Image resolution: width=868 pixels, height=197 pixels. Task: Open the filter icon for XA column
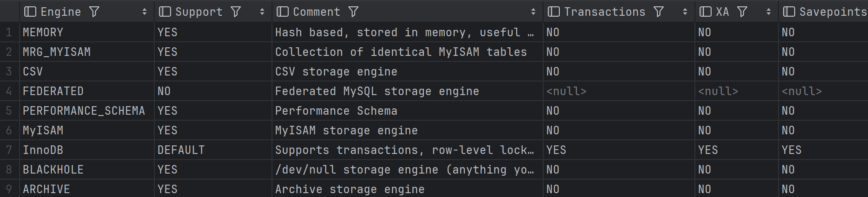coord(742,12)
